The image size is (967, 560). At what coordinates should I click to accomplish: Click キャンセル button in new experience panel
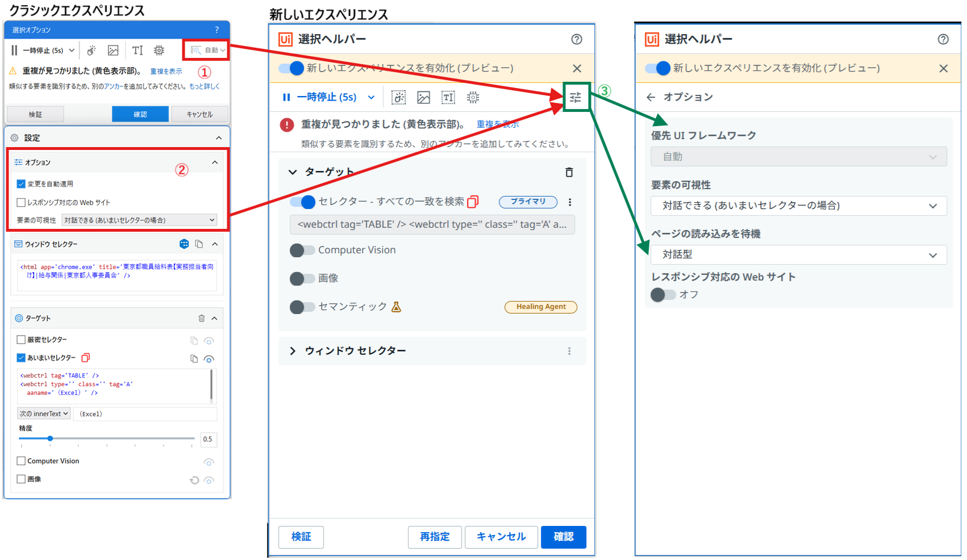(501, 537)
